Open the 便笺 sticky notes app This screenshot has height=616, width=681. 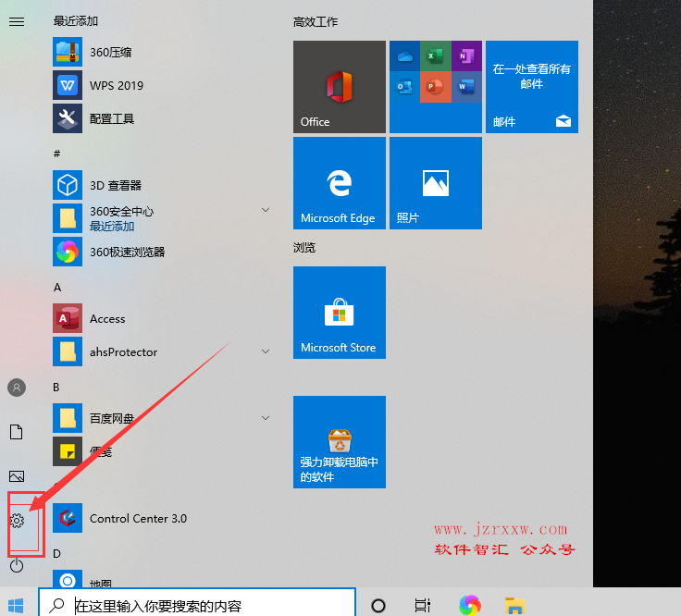162,451
